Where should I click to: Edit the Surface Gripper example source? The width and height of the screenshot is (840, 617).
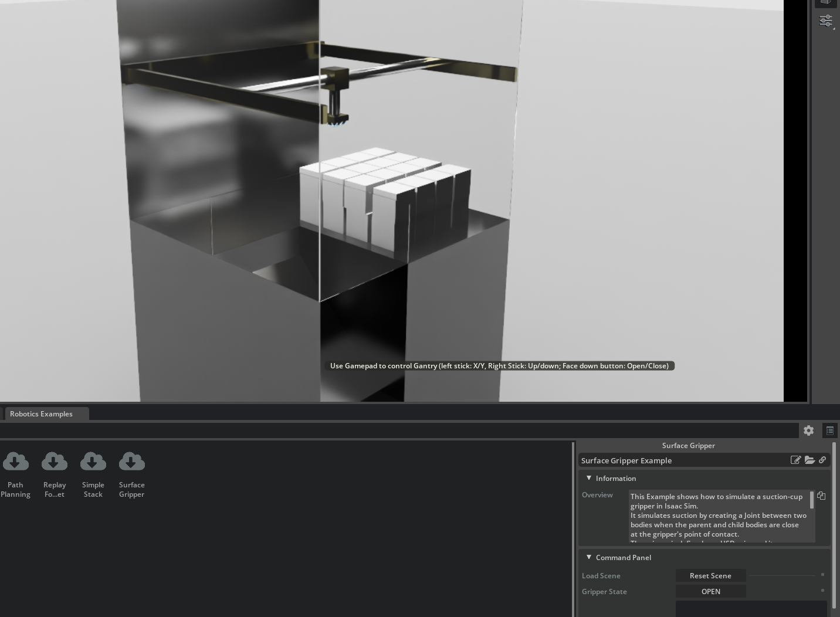tap(796, 460)
